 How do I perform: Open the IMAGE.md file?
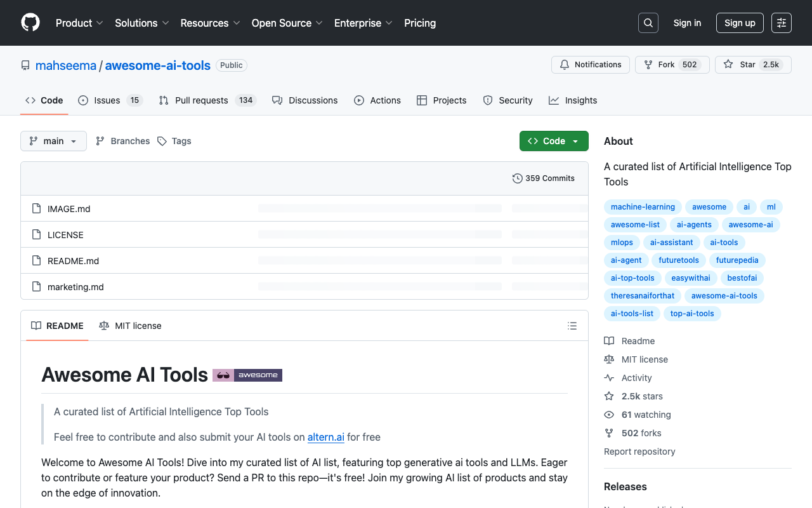[69, 209]
